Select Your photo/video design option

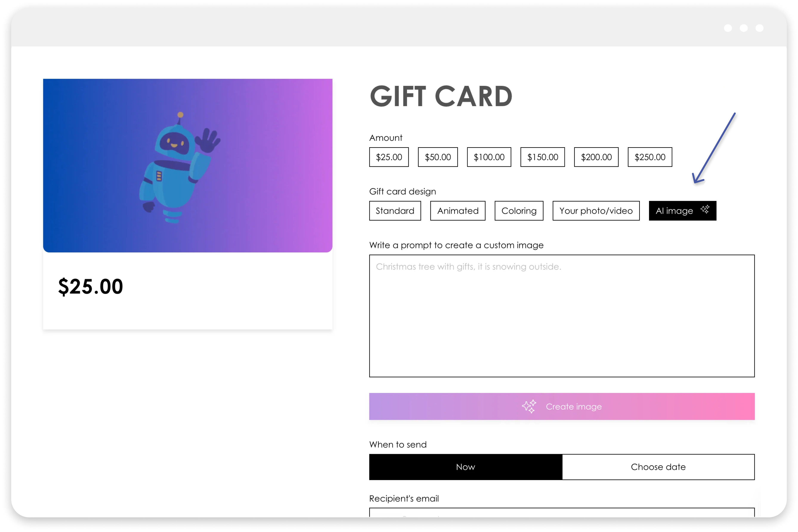pyautogui.click(x=596, y=211)
